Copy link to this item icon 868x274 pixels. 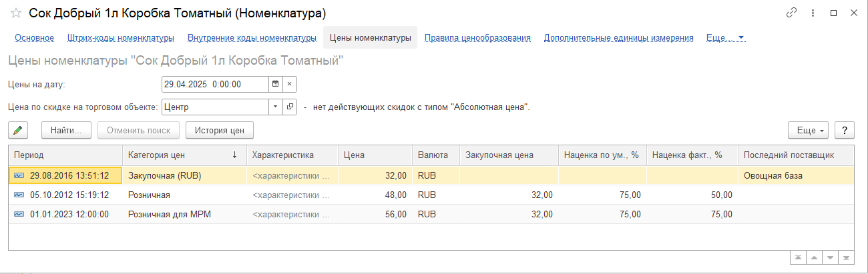click(792, 13)
